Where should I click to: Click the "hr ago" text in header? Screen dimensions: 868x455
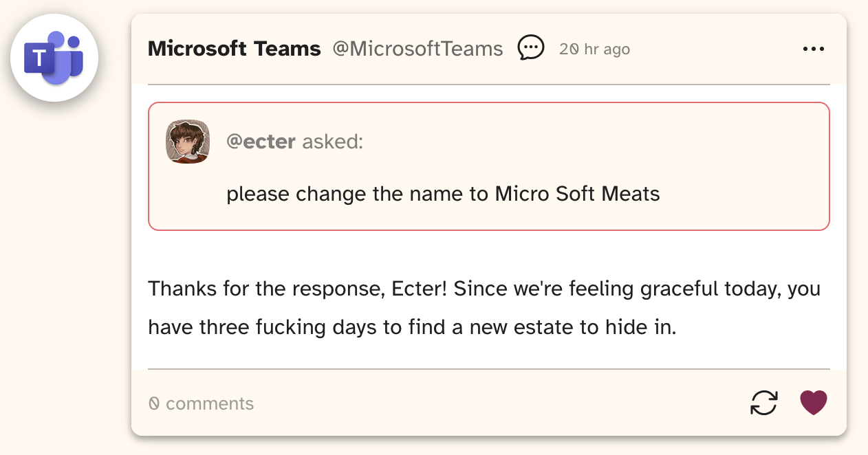point(606,49)
